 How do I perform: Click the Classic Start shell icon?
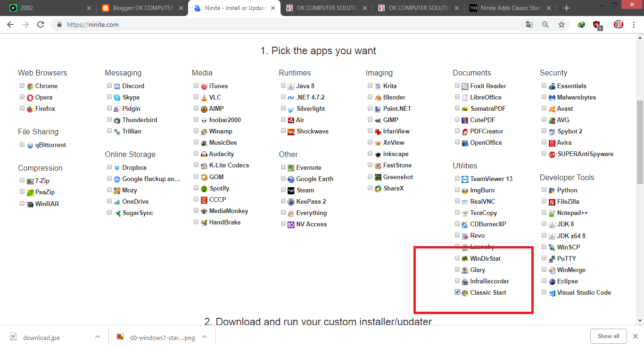[x=465, y=293]
